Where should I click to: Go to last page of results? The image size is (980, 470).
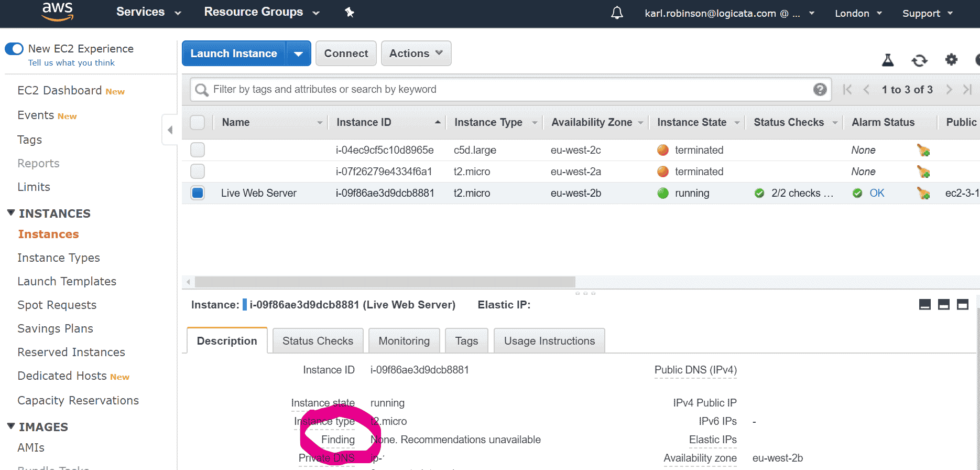pos(967,90)
